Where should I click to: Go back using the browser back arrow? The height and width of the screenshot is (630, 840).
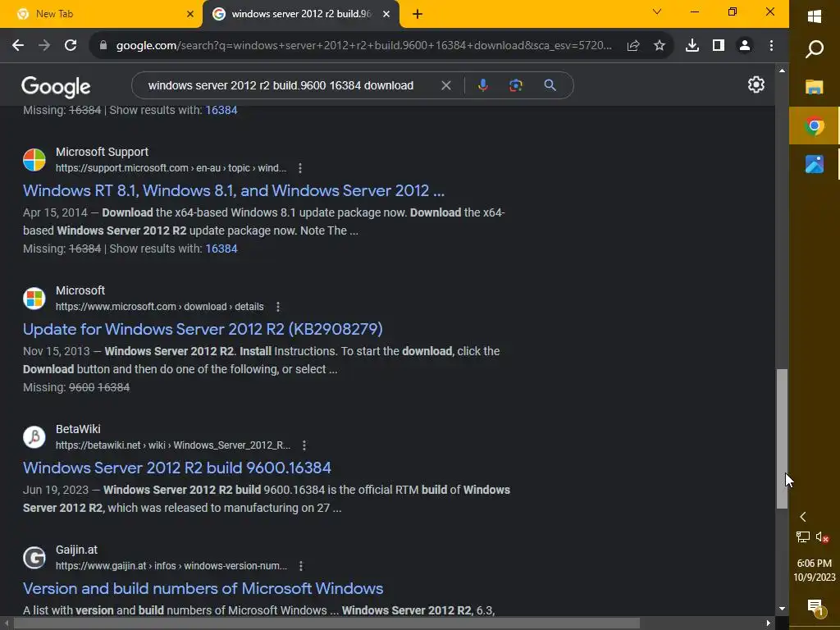tap(18, 46)
